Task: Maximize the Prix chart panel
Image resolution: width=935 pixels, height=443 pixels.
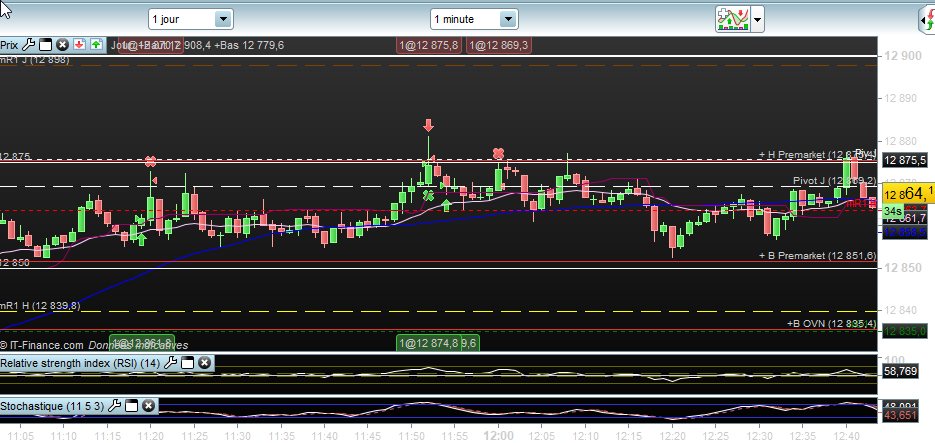Action: (45, 45)
